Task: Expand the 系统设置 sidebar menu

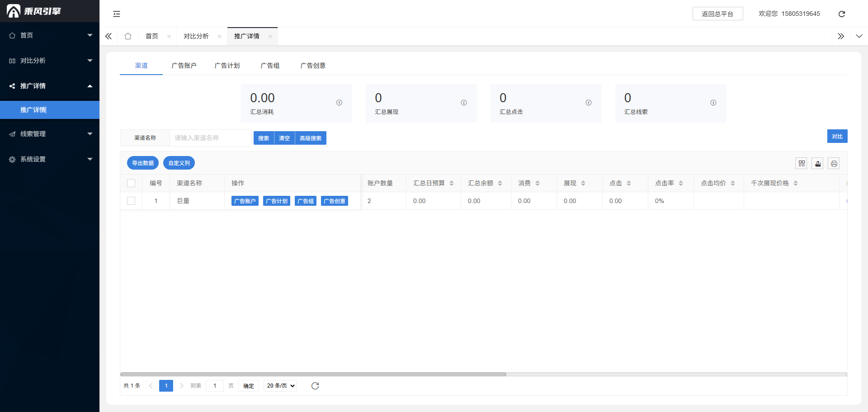Action: coord(50,159)
